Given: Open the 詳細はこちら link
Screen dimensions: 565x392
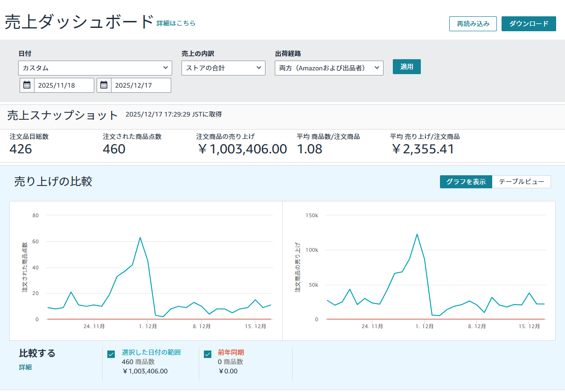Looking at the screenshot, I should click(x=176, y=23).
